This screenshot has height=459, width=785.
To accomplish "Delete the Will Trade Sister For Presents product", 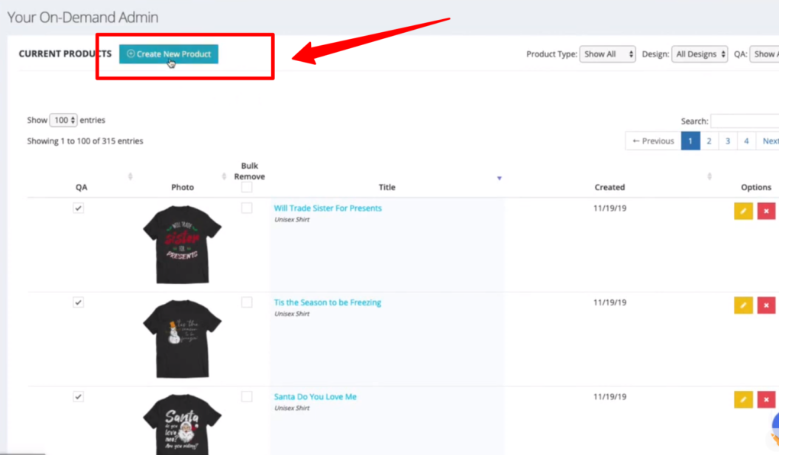I will 766,211.
